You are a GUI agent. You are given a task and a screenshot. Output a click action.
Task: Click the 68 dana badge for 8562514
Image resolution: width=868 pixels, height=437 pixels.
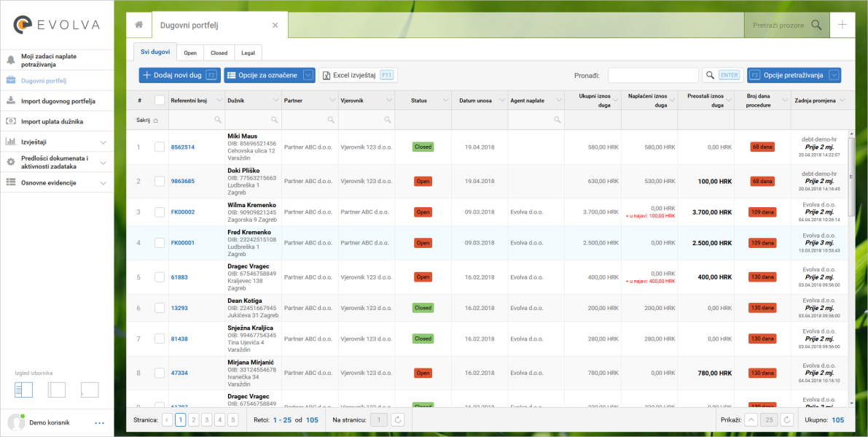[762, 147]
